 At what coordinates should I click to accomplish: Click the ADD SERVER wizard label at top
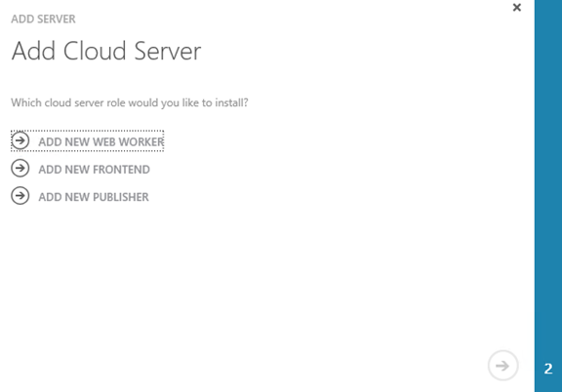(x=43, y=19)
